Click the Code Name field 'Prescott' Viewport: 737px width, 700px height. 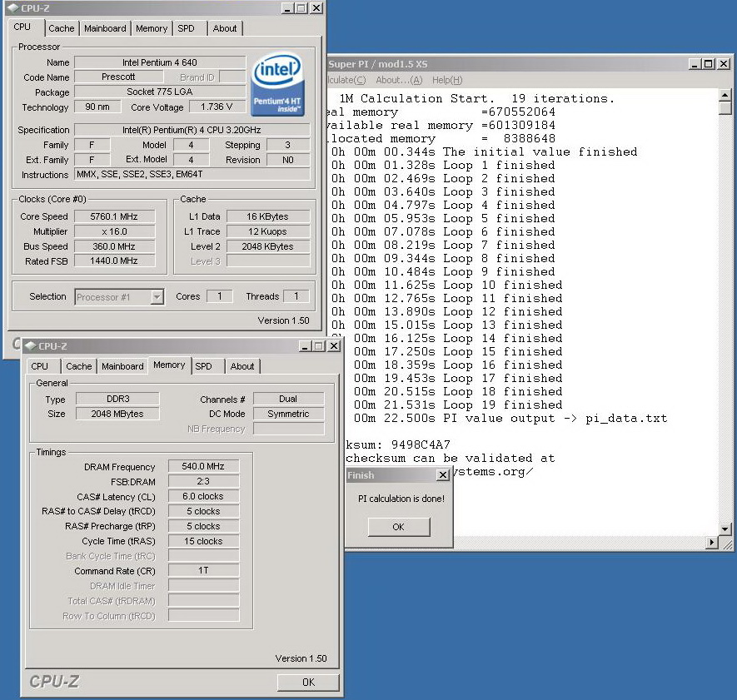coord(119,77)
